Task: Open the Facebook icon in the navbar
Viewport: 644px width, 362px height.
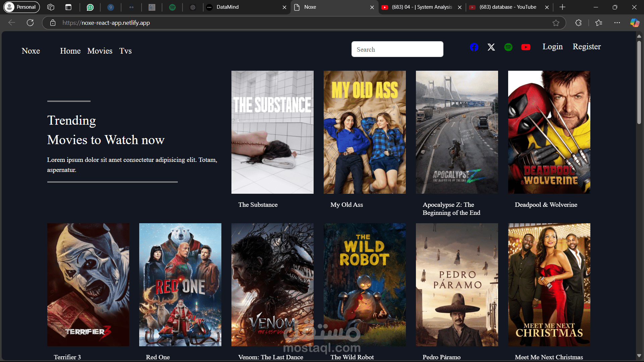Action: [x=474, y=47]
